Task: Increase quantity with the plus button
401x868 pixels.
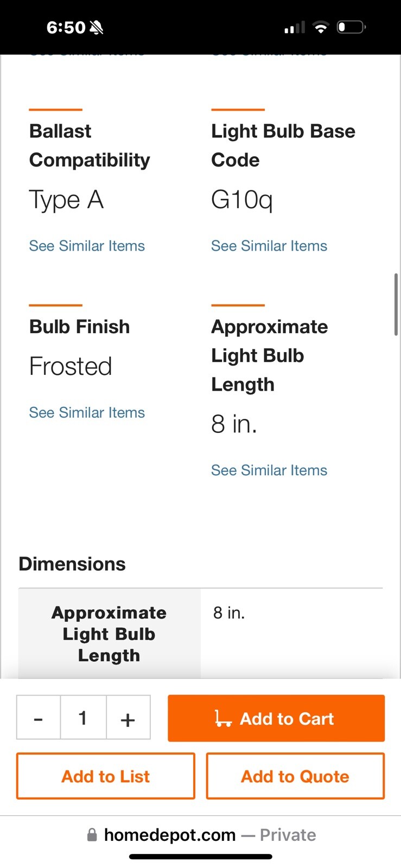Action: [x=128, y=718]
